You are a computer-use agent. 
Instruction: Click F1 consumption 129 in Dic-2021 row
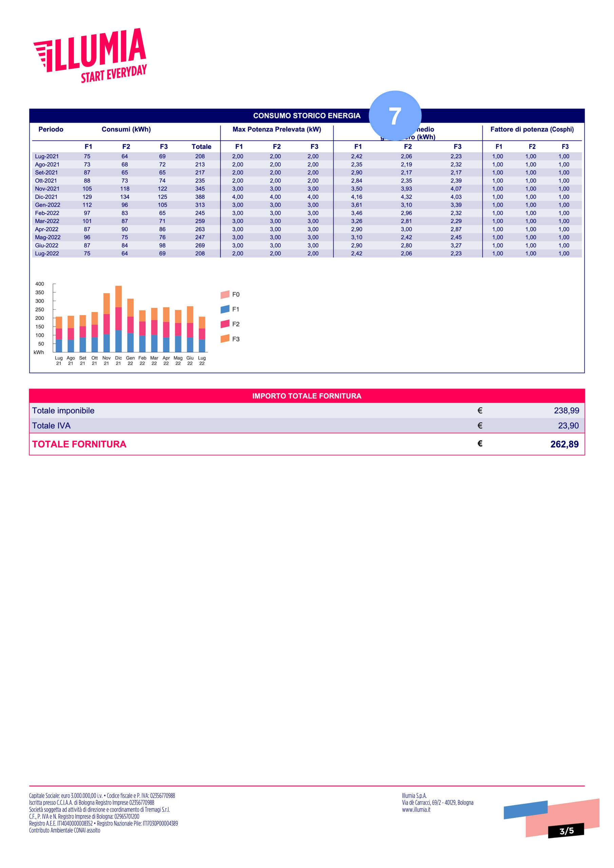(87, 197)
